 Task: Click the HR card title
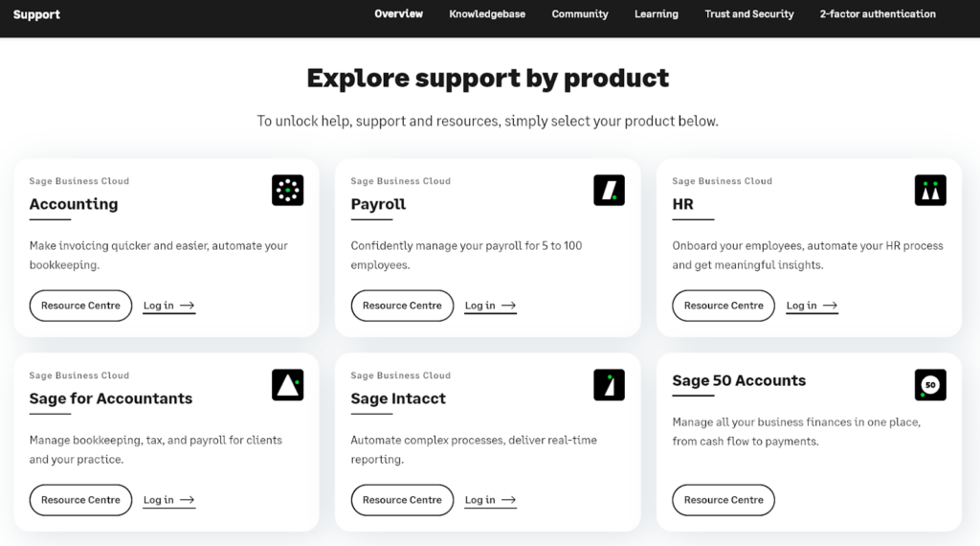682,204
